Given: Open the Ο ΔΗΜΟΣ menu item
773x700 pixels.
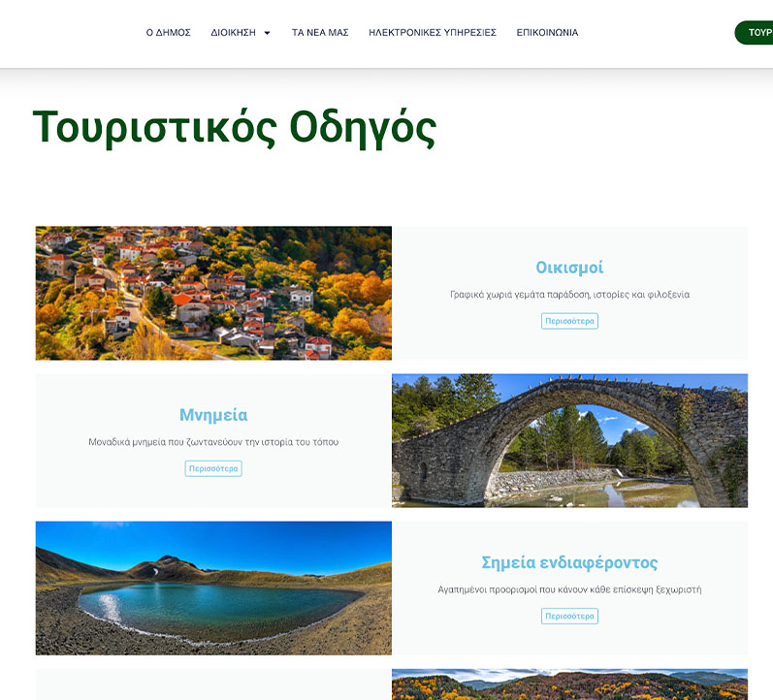Looking at the screenshot, I should (x=168, y=33).
